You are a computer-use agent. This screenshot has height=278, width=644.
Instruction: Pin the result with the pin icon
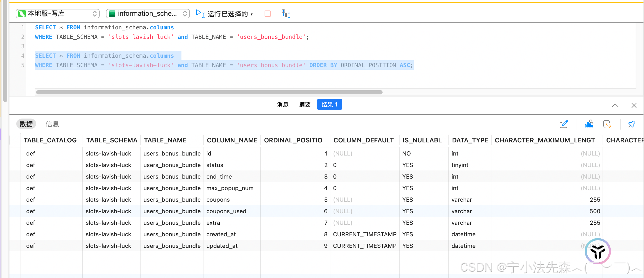[x=632, y=124]
